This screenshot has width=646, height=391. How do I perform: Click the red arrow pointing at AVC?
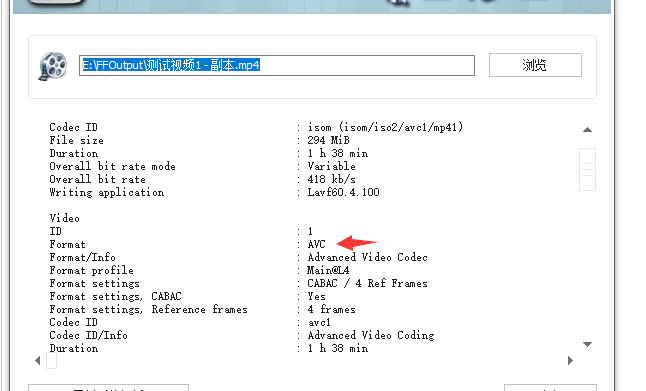pos(357,243)
